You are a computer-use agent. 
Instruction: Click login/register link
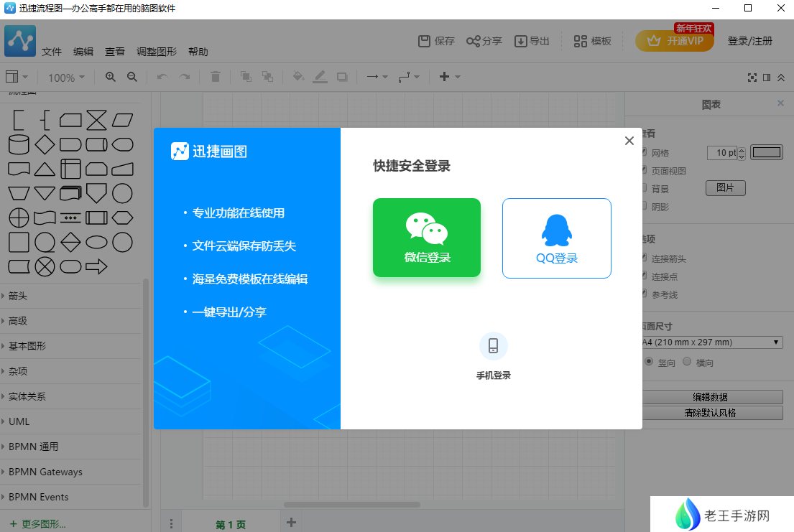(750, 41)
